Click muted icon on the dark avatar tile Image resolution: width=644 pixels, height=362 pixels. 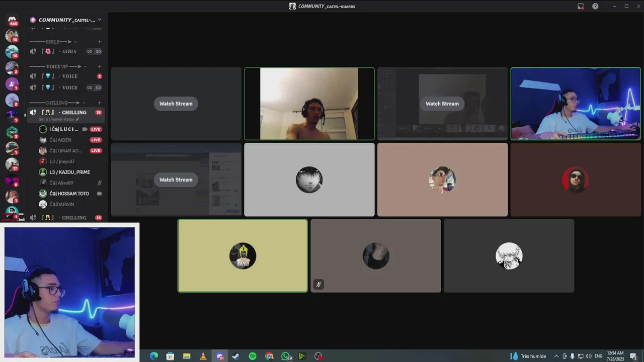pyautogui.click(x=318, y=285)
